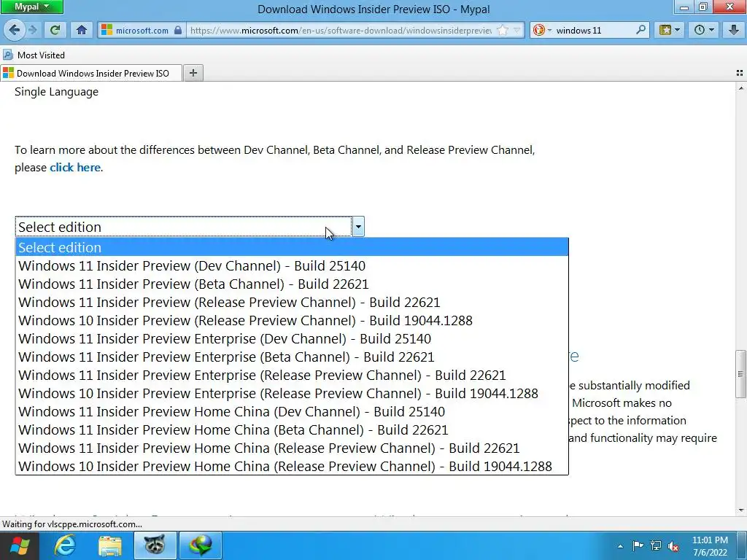Viewport: 747px width, 560px height.
Task: Open the DuckDuckGo search engine selector
Action: click(x=542, y=31)
